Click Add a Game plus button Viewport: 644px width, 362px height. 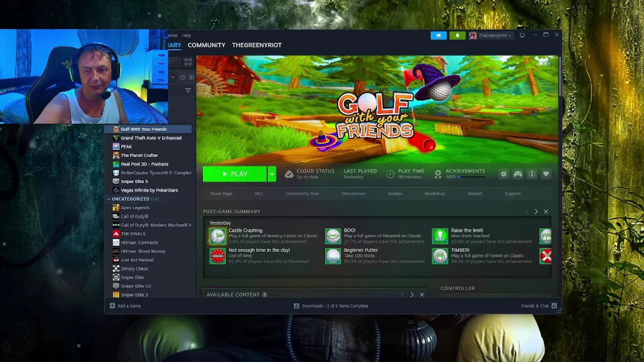(x=112, y=306)
